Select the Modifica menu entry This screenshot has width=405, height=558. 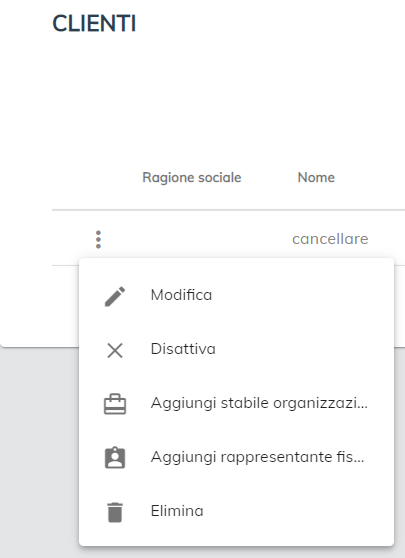pyautogui.click(x=236, y=295)
